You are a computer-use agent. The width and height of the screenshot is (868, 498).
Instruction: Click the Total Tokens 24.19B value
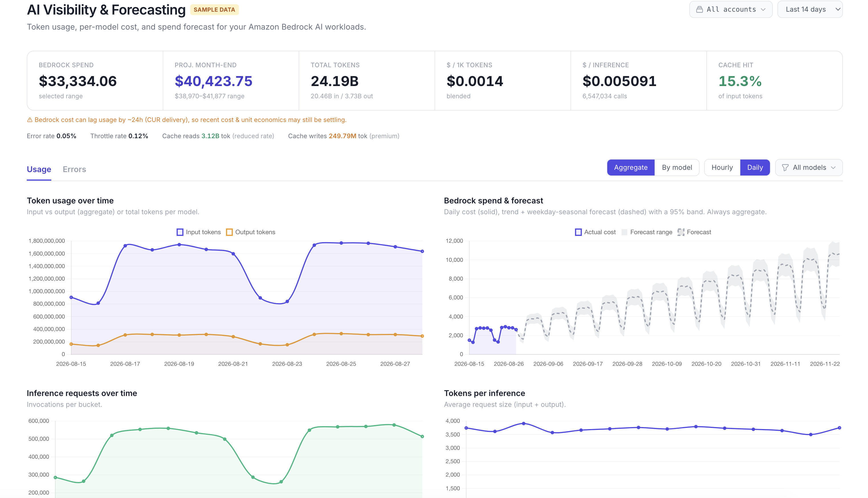[x=335, y=81]
